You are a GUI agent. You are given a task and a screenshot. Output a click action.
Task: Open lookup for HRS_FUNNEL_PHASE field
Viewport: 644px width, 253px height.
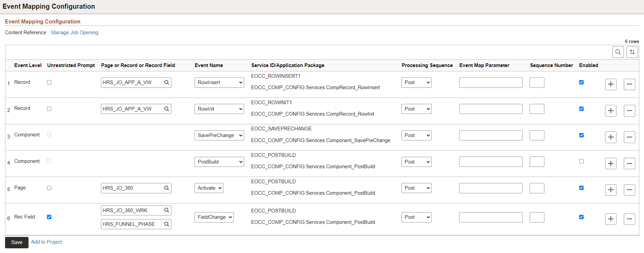(166, 224)
